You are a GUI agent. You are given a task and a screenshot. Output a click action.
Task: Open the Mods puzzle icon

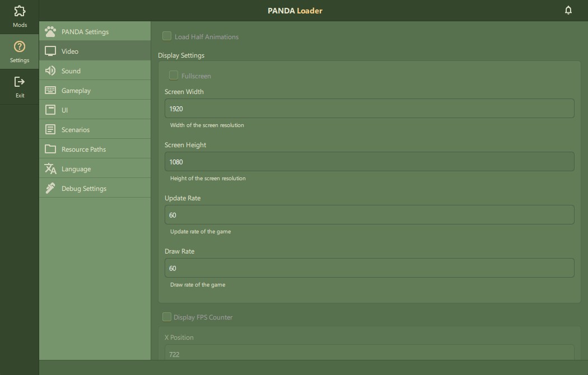[x=20, y=11]
